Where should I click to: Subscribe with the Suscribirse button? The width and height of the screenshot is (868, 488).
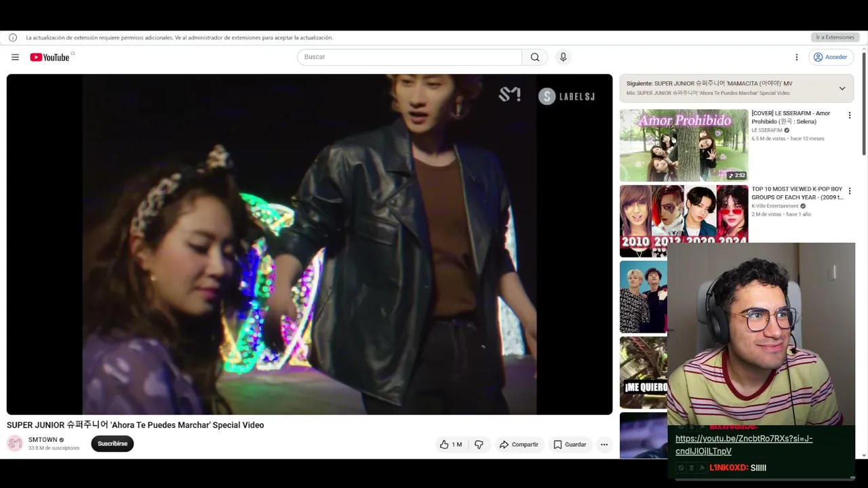point(113,444)
